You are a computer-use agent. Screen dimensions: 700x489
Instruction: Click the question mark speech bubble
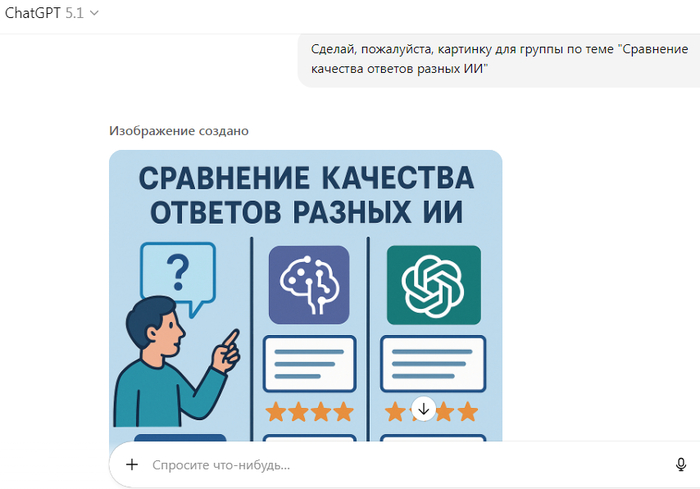click(x=178, y=271)
